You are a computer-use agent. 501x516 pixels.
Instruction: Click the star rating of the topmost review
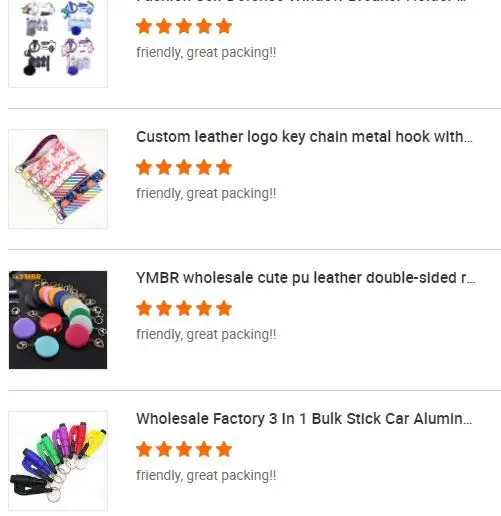(x=184, y=26)
